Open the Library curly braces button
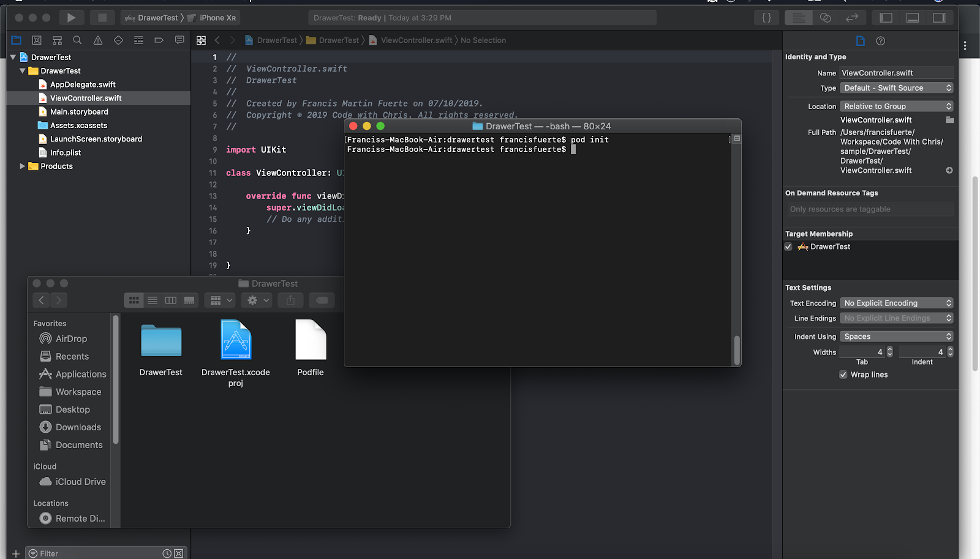This screenshot has width=980, height=559. (766, 18)
